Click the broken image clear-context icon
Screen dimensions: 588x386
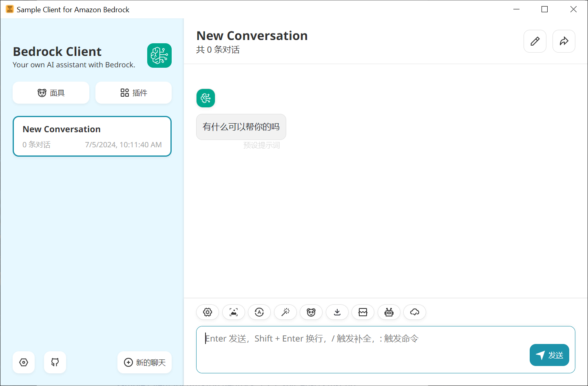[363, 312]
